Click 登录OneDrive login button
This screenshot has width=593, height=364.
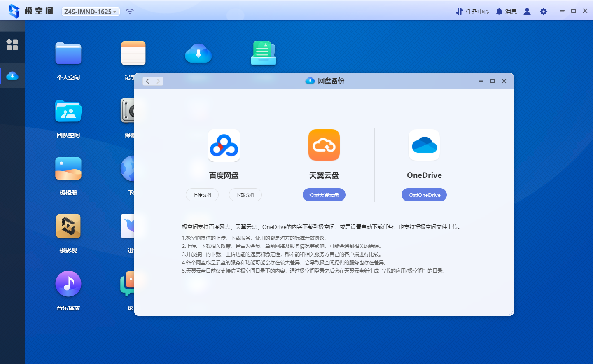click(424, 195)
